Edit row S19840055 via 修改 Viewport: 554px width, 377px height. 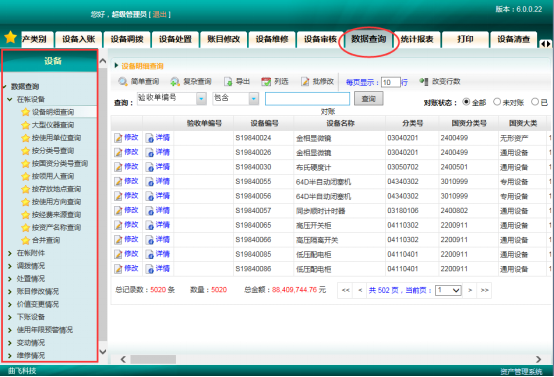pos(126,182)
